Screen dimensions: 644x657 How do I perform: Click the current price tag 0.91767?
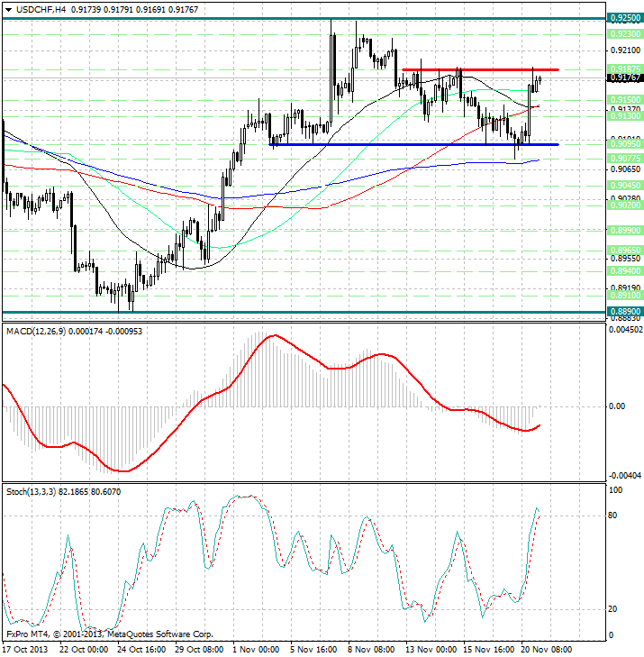625,78
